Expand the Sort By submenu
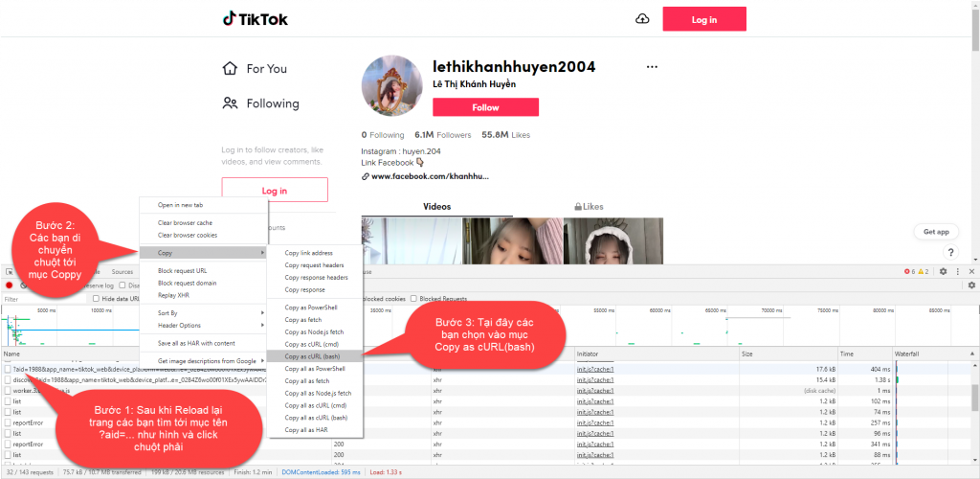 (x=203, y=312)
